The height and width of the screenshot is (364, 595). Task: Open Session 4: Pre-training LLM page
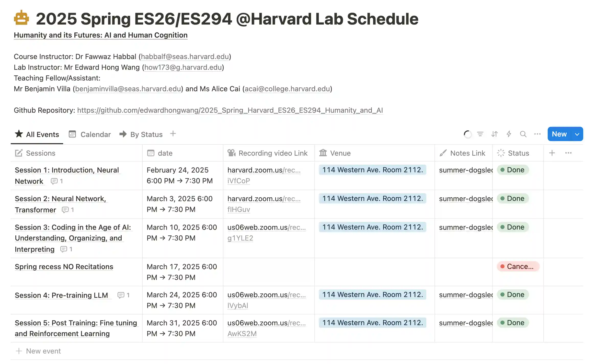61,295
